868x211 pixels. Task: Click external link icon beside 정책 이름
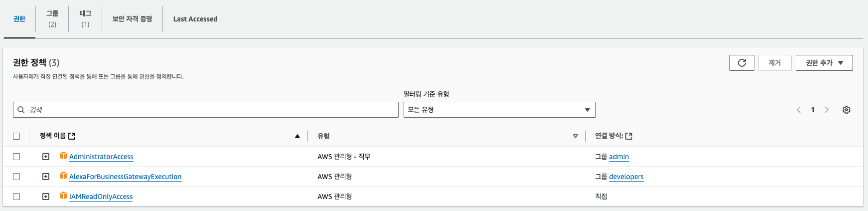(x=72, y=136)
